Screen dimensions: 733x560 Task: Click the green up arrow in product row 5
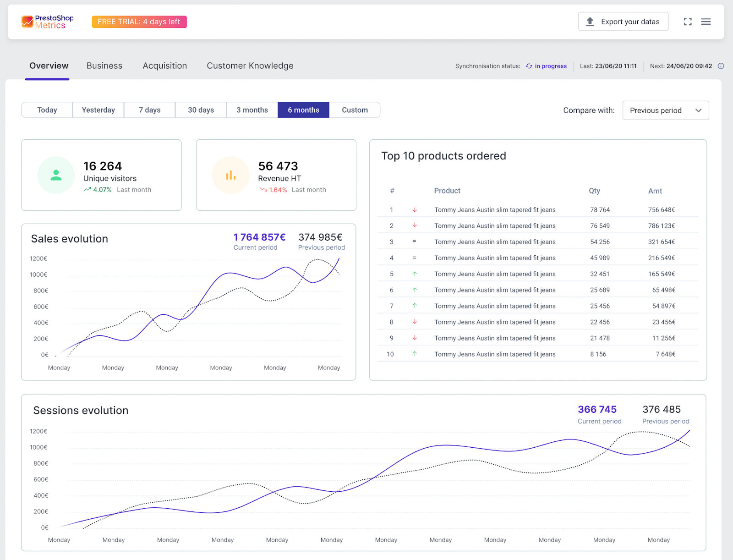tap(415, 274)
